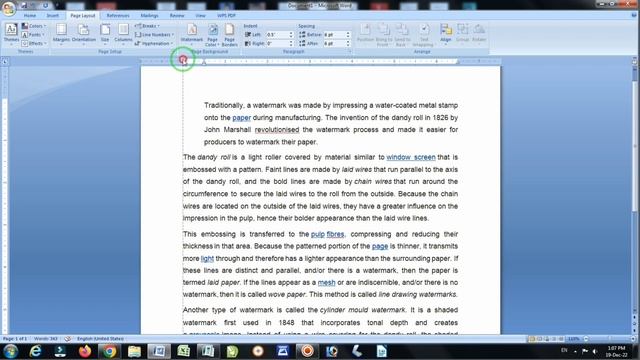Click the Watermark button
Screen dimensions: 640x360
point(192,33)
